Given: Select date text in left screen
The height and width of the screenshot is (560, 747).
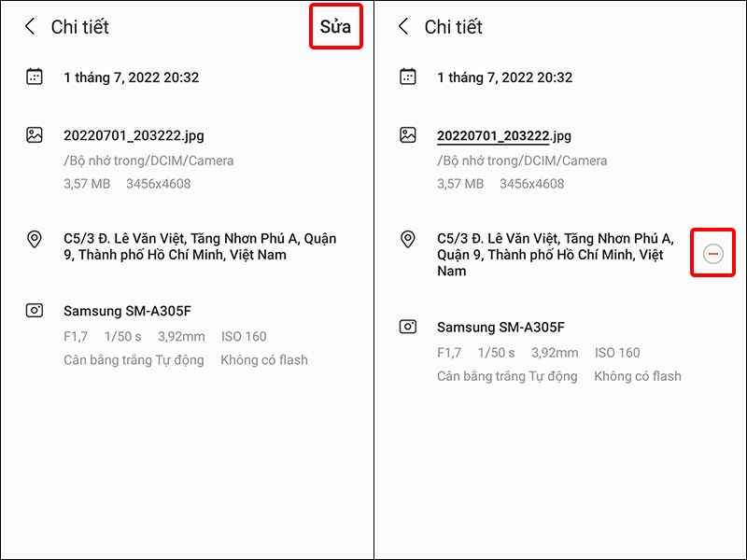Looking at the screenshot, I should (x=132, y=77).
